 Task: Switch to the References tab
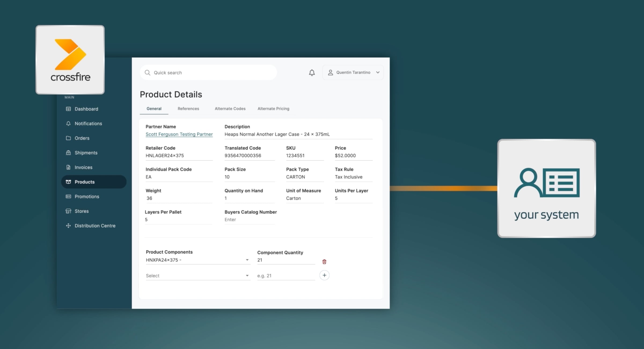(188, 109)
